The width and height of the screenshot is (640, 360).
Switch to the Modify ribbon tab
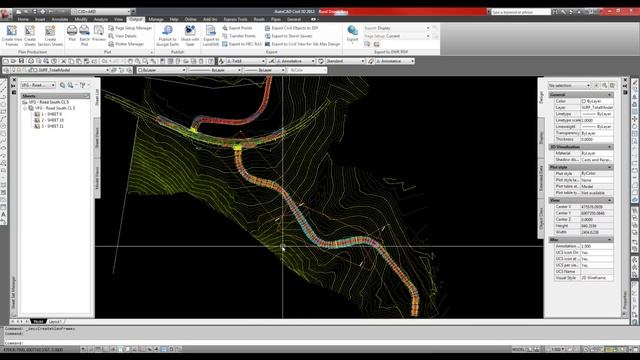pos(81,19)
